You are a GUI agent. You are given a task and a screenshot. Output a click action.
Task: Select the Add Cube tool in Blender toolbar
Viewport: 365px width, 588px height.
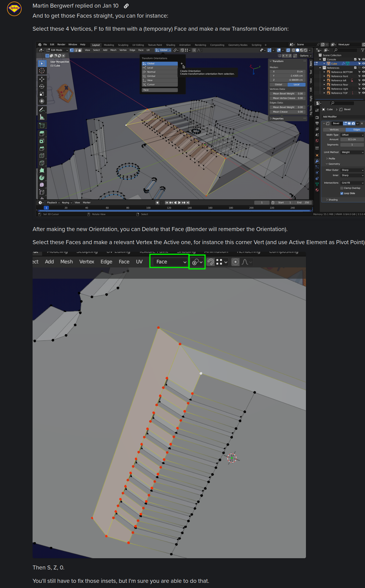tap(42, 125)
